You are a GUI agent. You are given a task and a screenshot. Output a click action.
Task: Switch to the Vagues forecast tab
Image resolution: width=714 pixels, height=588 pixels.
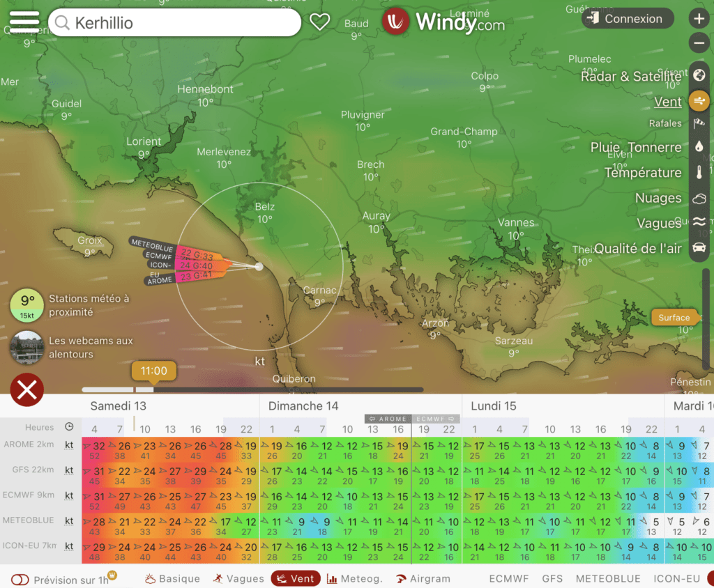tap(238, 579)
